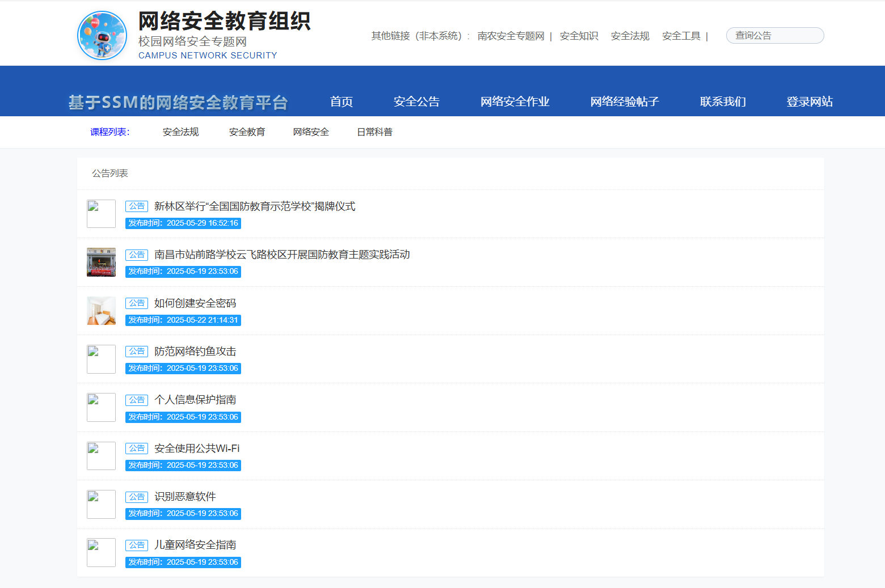Click the 公告 badge beside 识别恶意软件
885x588 pixels.
pyautogui.click(x=137, y=496)
